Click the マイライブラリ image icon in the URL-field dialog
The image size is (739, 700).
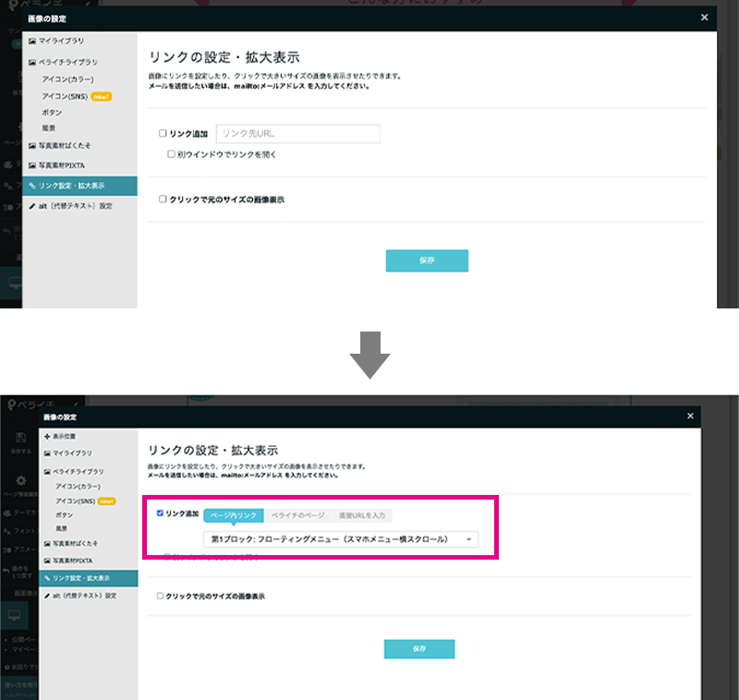coord(33,42)
